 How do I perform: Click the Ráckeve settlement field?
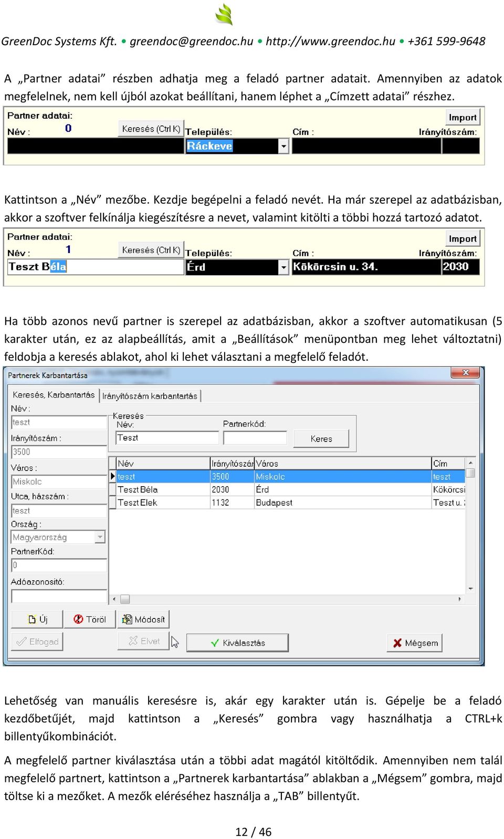point(232,146)
